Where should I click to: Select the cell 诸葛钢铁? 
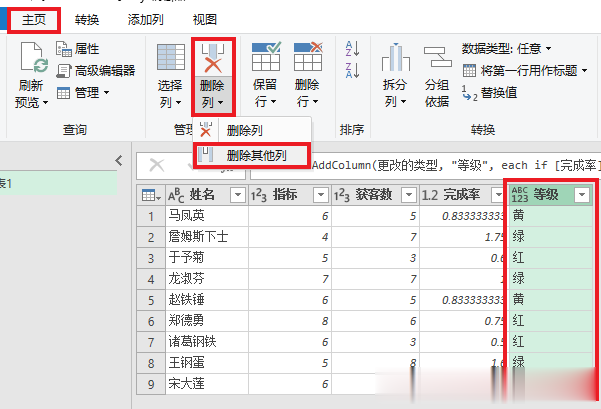point(207,342)
